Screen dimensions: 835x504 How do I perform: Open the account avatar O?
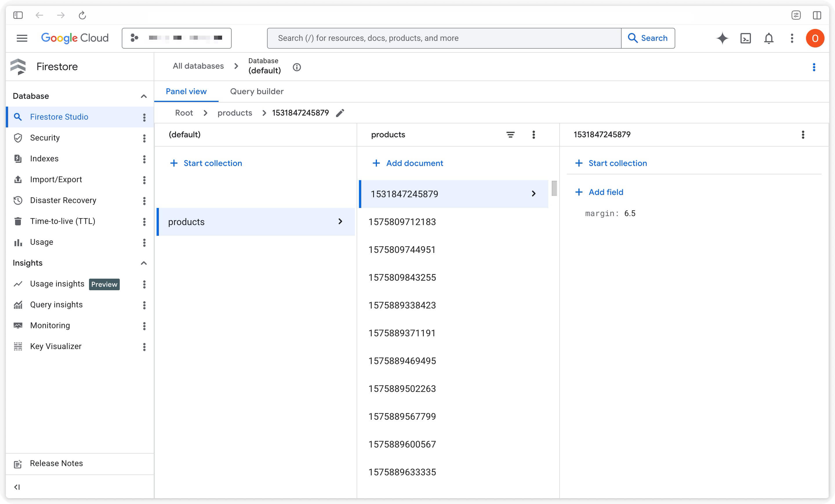pos(815,38)
